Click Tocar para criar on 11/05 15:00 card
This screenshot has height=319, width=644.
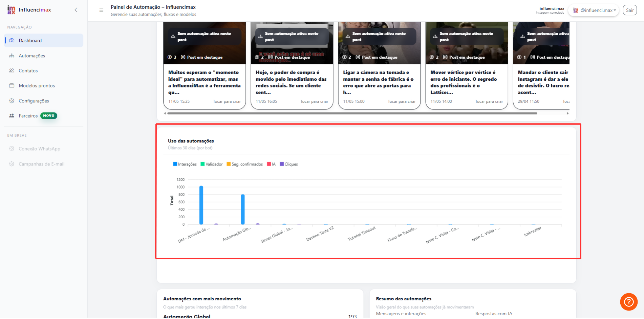[x=402, y=101]
